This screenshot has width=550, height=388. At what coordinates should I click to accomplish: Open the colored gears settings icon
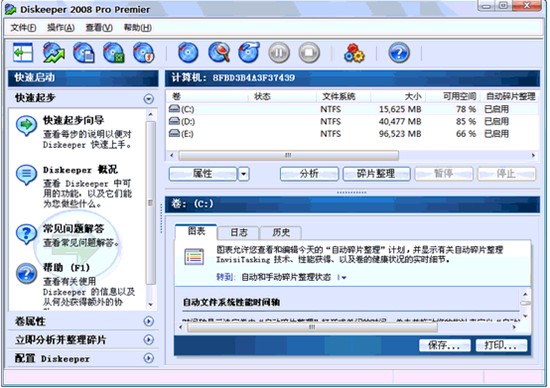point(354,53)
